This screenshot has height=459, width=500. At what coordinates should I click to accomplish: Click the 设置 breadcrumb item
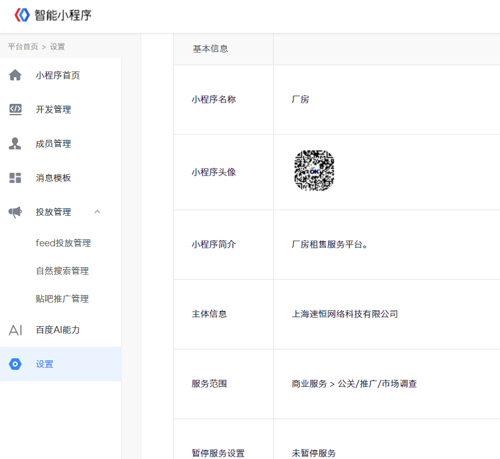click(x=57, y=47)
